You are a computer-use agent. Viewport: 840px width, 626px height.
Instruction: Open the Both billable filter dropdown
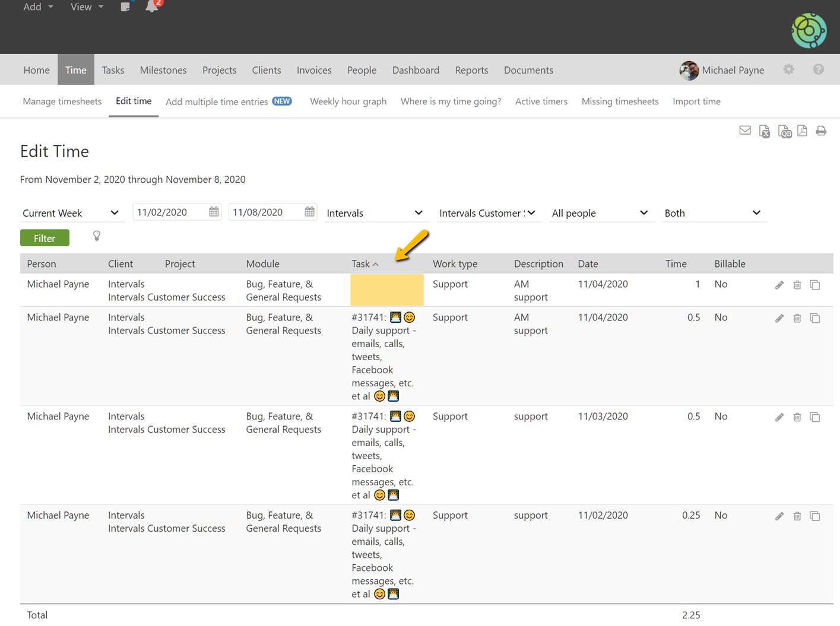(x=712, y=213)
